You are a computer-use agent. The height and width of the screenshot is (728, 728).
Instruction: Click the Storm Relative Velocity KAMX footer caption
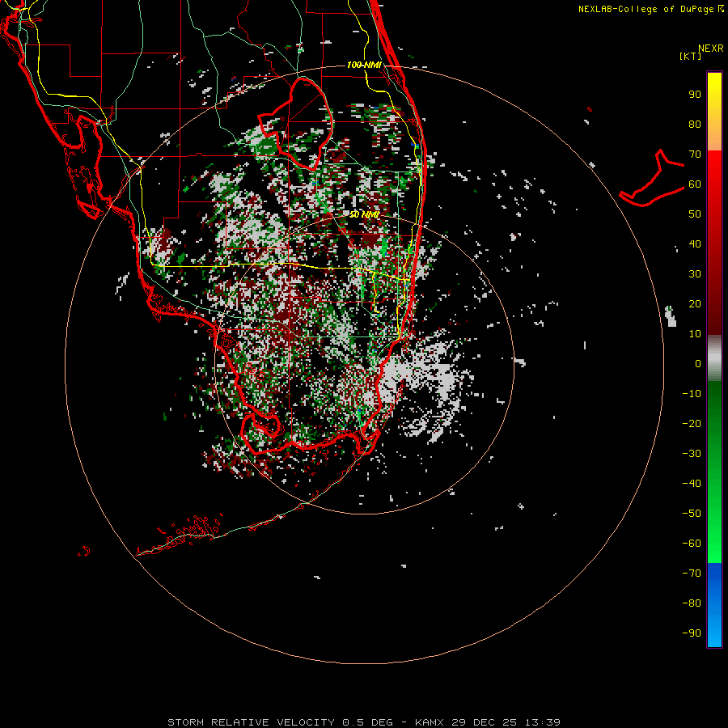[x=364, y=722]
